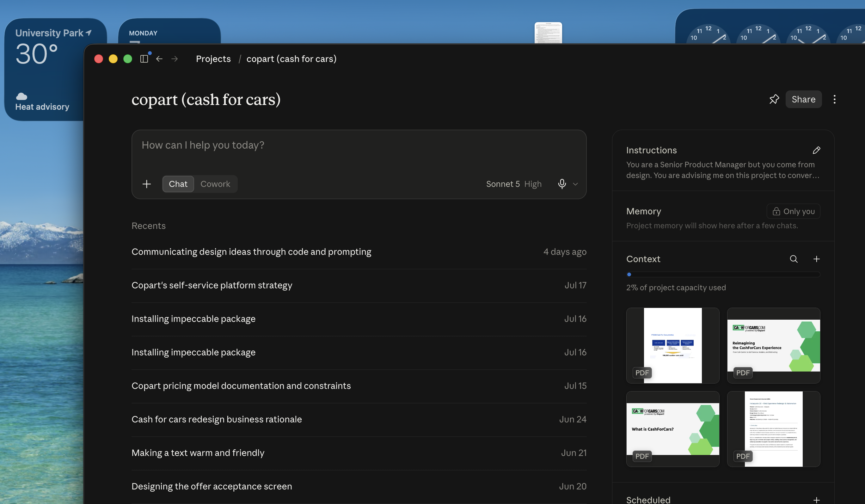Open the University Park weather widget
The height and width of the screenshot is (504, 865).
pos(44,69)
